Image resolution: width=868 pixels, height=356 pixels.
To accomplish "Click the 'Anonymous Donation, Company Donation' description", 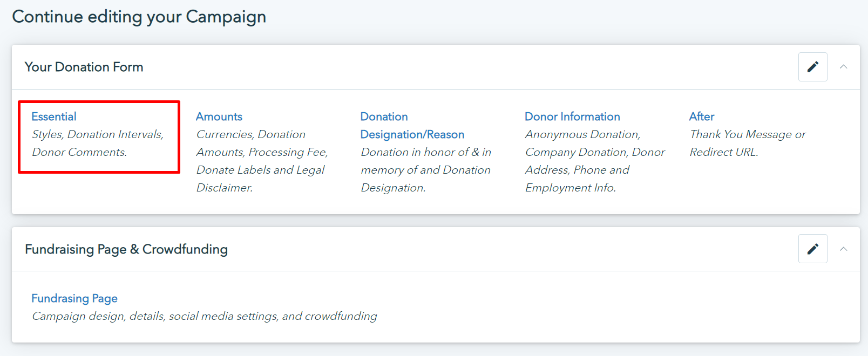I will pos(595,161).
